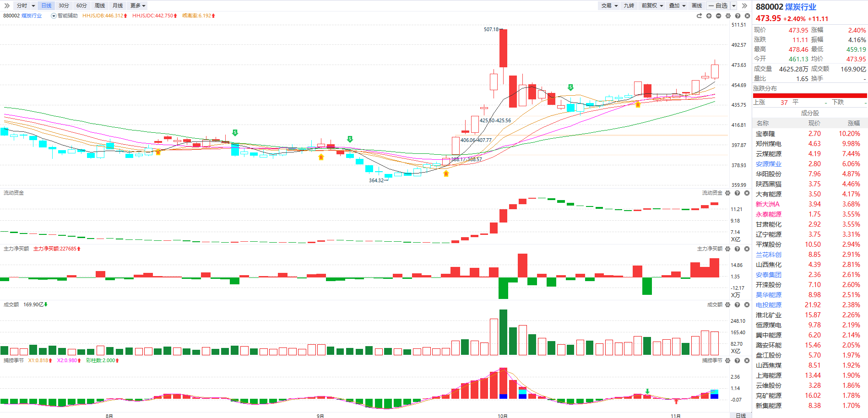Close the 成交额 indicator panel
This screenshot has width=868, height=418.
747,305
